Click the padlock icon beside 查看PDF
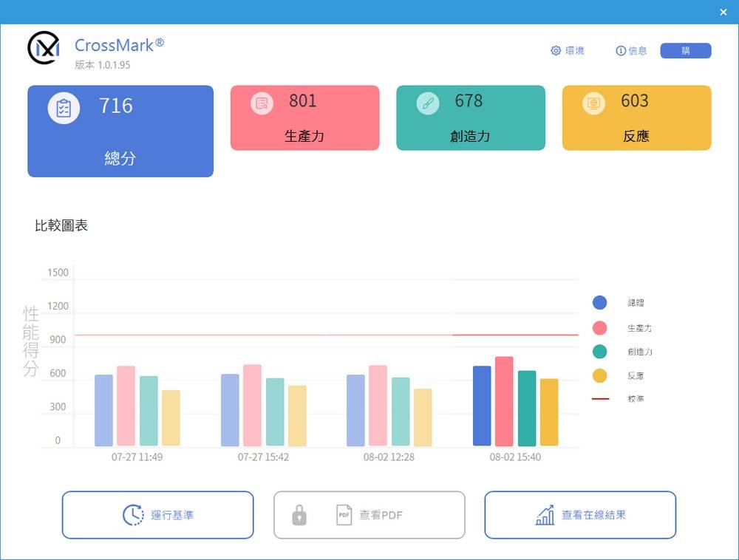The image size is (739, 560). pyautogui.click(x=299, y=515)
